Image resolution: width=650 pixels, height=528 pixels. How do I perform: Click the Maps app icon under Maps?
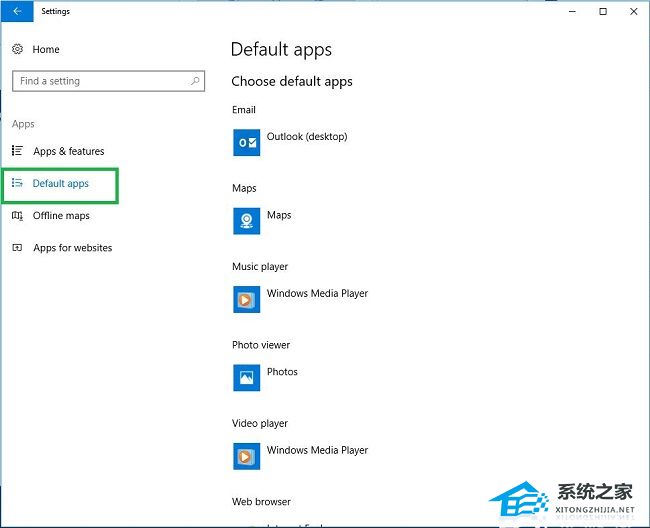click(246, 220)
